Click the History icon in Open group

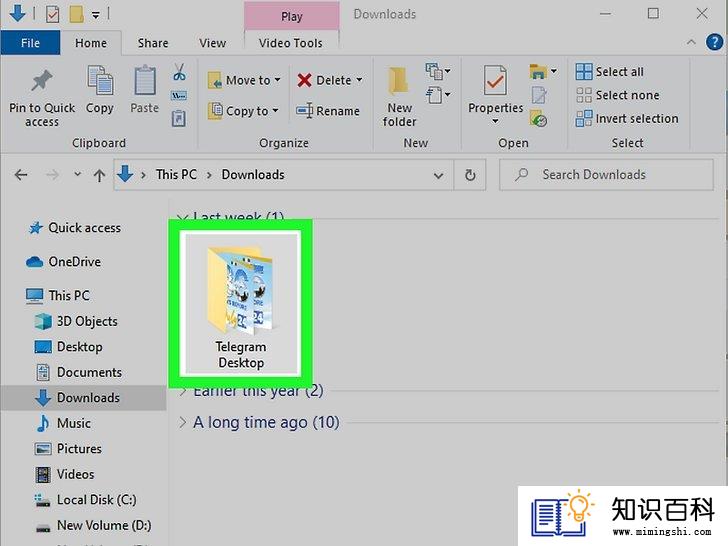pos(539,119)
